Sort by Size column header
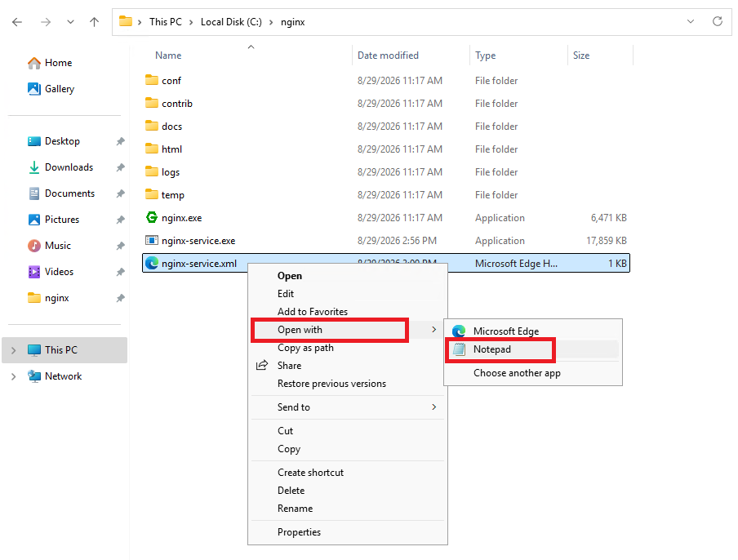 point(581,55)
